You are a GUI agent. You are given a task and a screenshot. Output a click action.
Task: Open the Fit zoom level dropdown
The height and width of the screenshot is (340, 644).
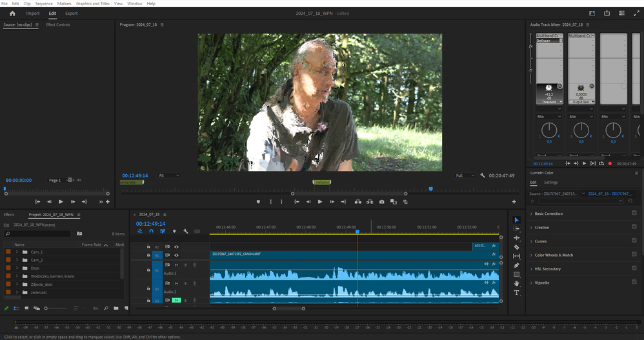point(169,175)
